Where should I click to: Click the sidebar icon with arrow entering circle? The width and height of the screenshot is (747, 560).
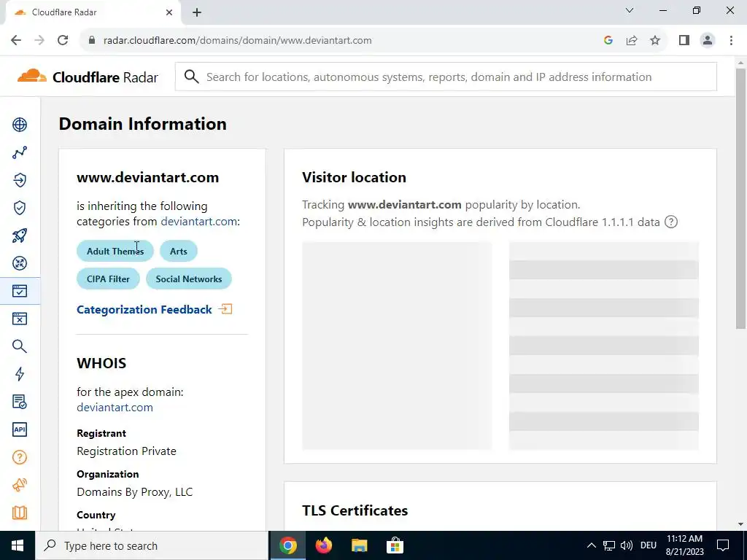(x=20, y=180)
